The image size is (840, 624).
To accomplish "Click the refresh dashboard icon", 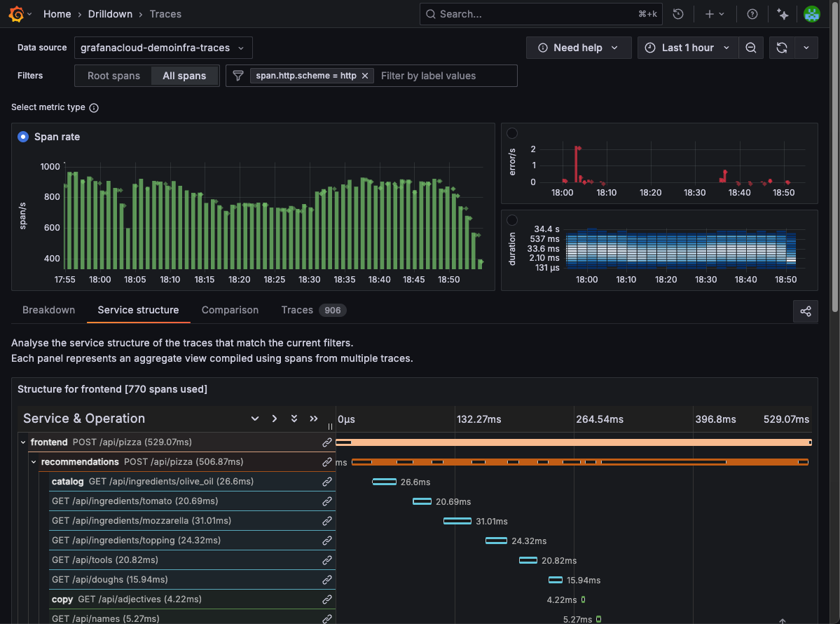I will click(x=780, y=48).
